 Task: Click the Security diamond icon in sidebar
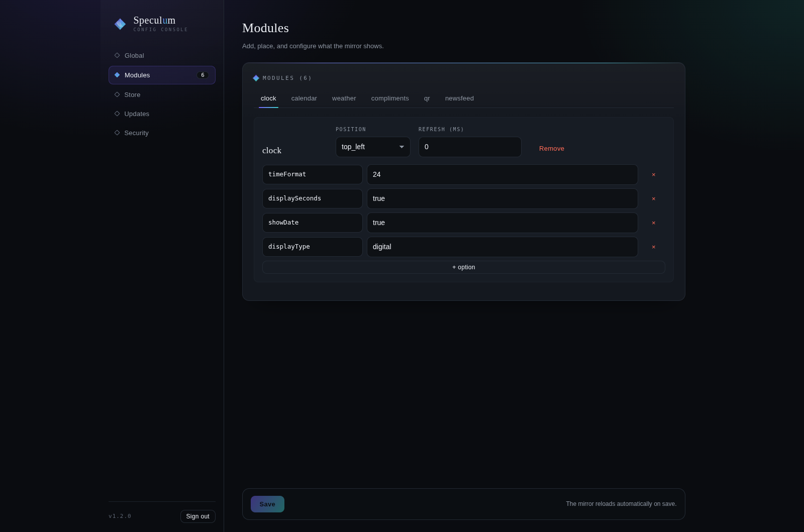[x=117, y=133]
